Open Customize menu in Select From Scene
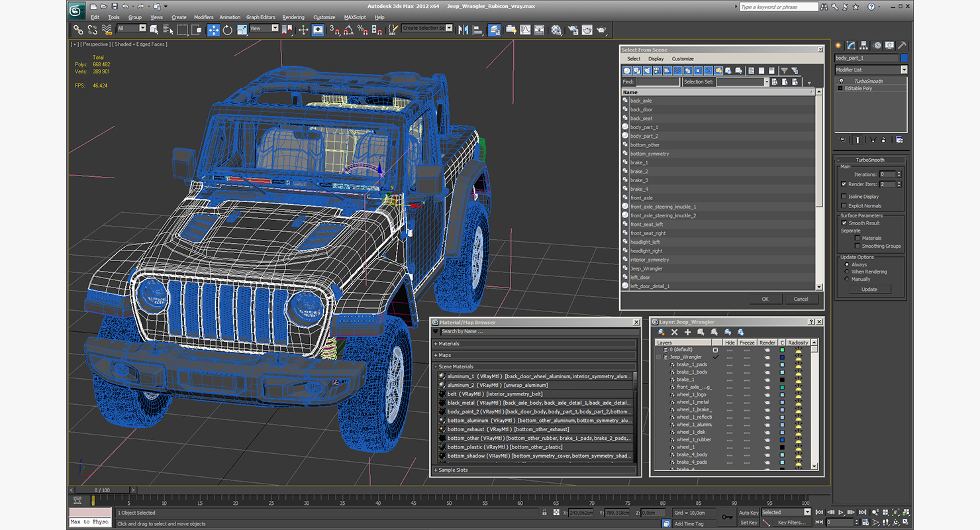Image resolution: width=980 pixels, height=530 pixels. pyautogui.click(x=683, y=59)
